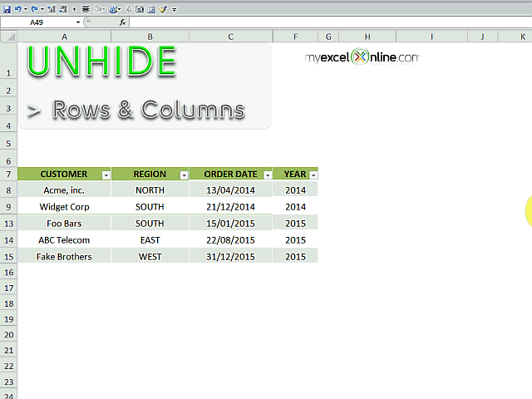Click the Save icon in Quick Access Toolbar

pos(7,9)
